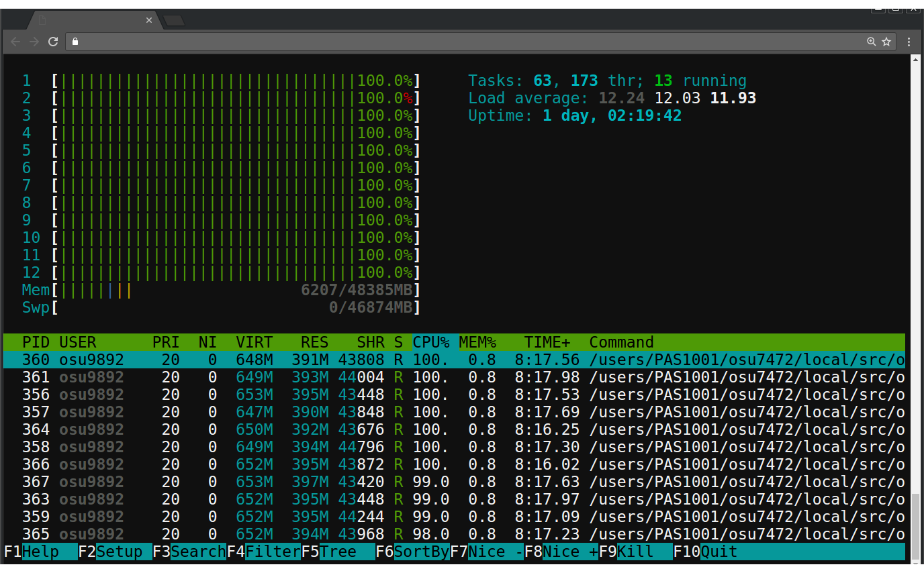Click F4 Filter in htop footer

tap(264, 552)
